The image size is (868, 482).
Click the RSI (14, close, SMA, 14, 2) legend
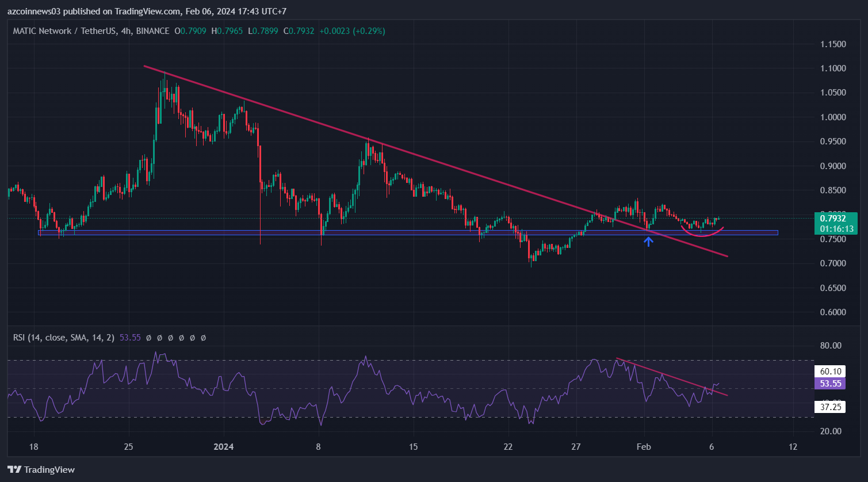[x=64, y=337]
